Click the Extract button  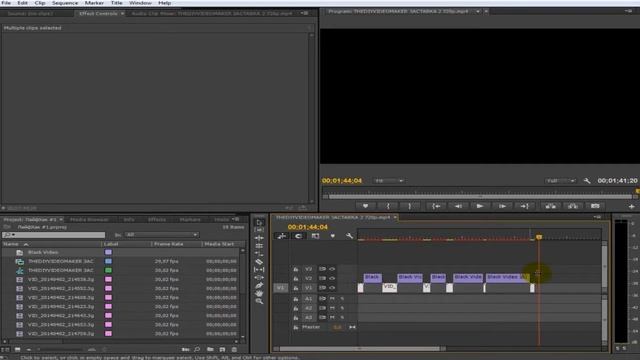(x=573, y=206)
